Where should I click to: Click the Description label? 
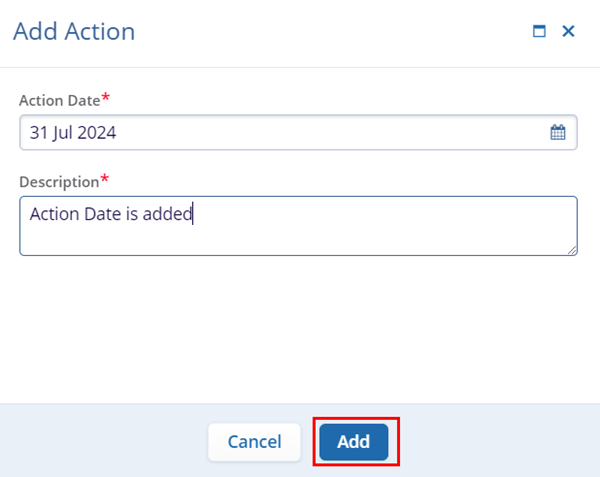point(58,181)
